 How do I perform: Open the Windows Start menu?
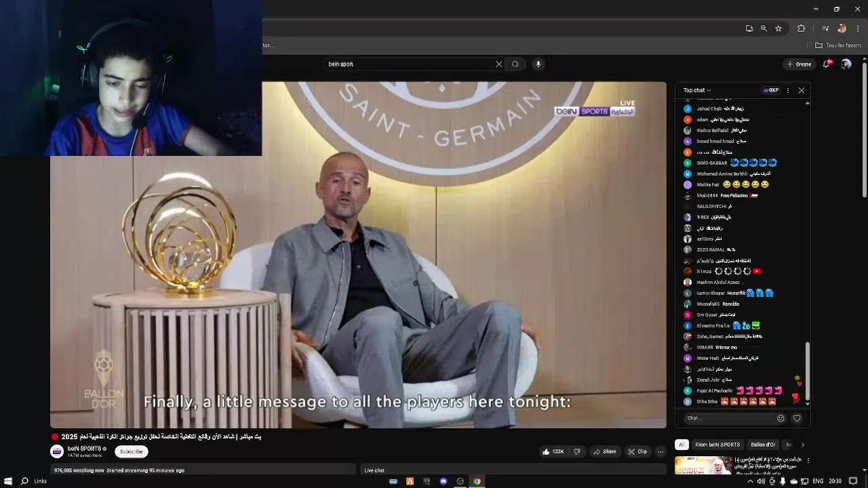pos(8,481)
